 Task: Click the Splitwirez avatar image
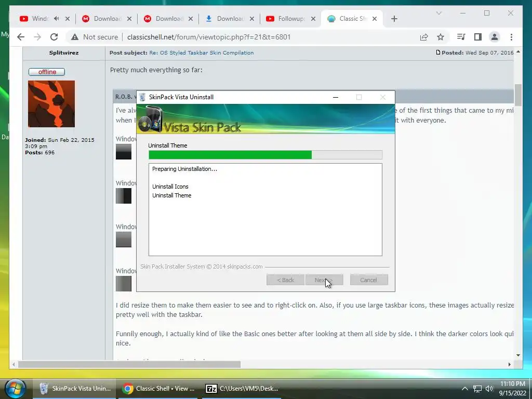51,104
